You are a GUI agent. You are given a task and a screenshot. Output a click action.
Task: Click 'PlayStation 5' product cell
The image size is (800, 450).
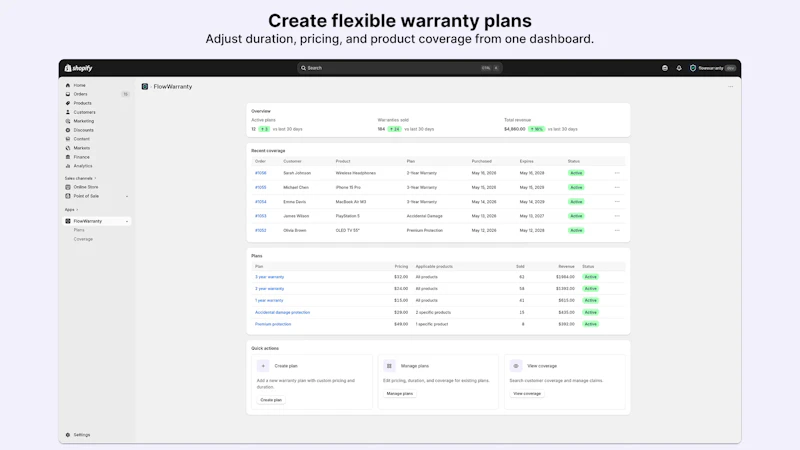pyautogui.click(x=347, y=216)
